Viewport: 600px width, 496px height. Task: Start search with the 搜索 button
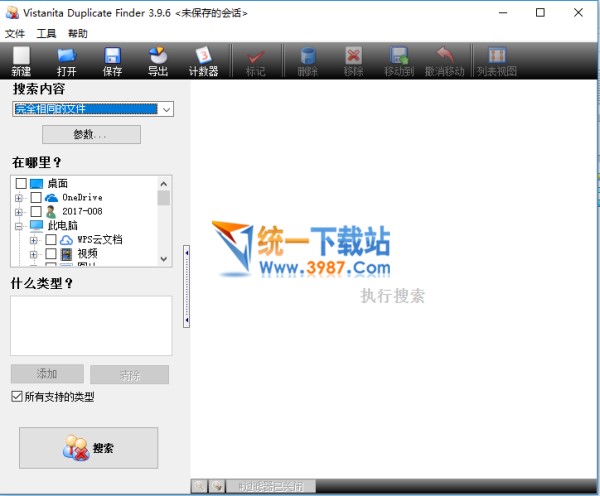click(88, 448)
